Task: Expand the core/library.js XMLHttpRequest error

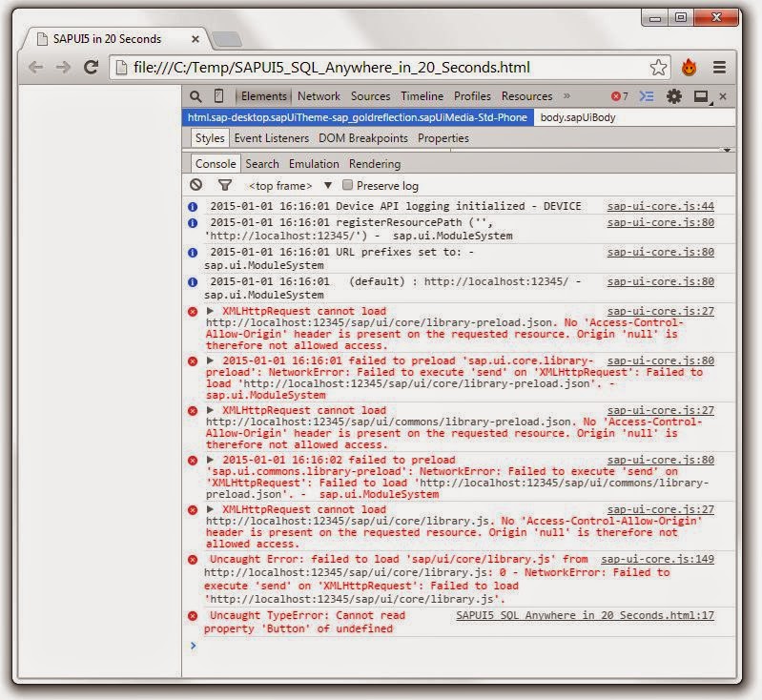Action: click(210, 509)
